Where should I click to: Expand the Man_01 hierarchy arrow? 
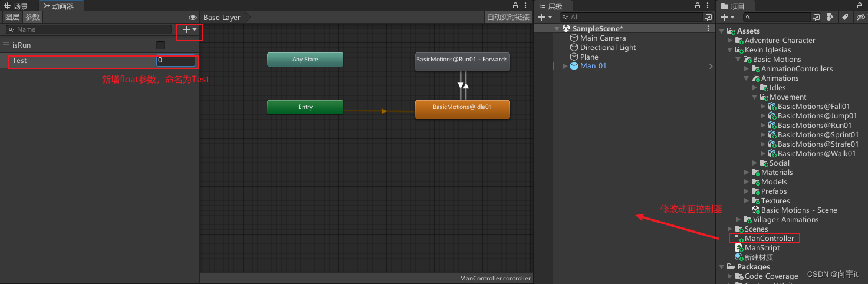click(x=565, y=66)
